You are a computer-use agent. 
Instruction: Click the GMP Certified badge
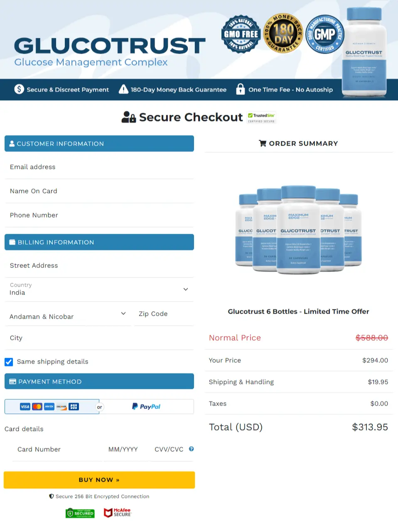click(x=324, y=33)
